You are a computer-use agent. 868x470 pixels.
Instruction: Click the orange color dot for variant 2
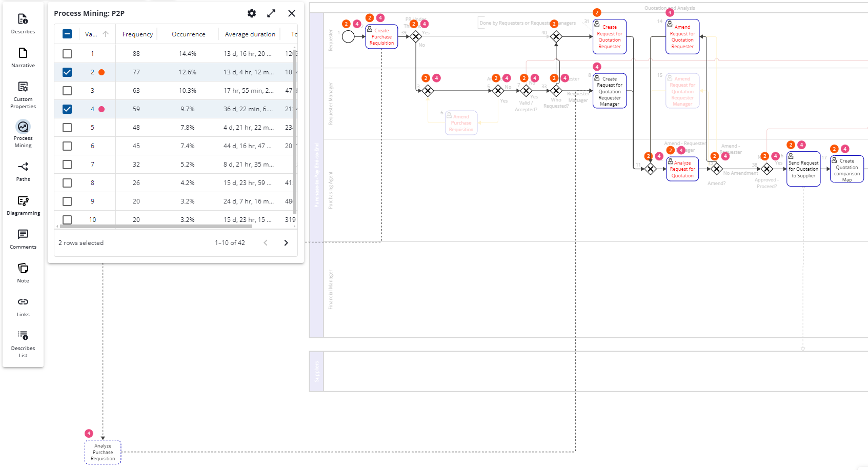coord(102,72)
